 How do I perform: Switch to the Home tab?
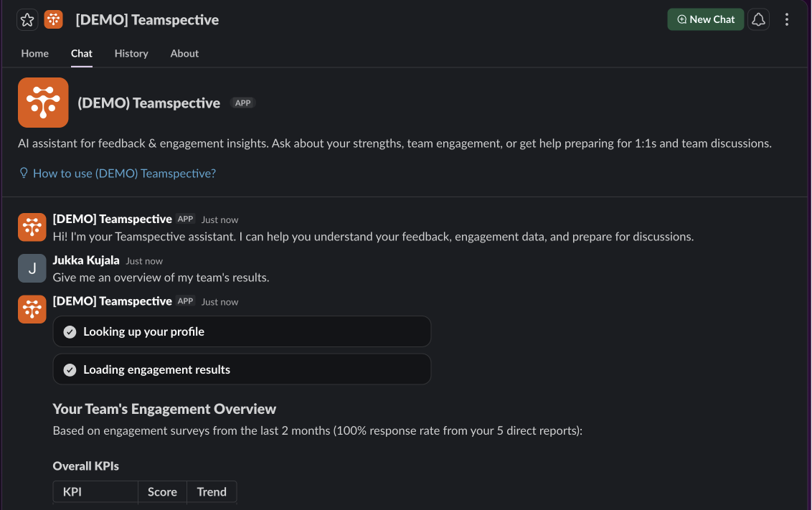coord(34,53)
